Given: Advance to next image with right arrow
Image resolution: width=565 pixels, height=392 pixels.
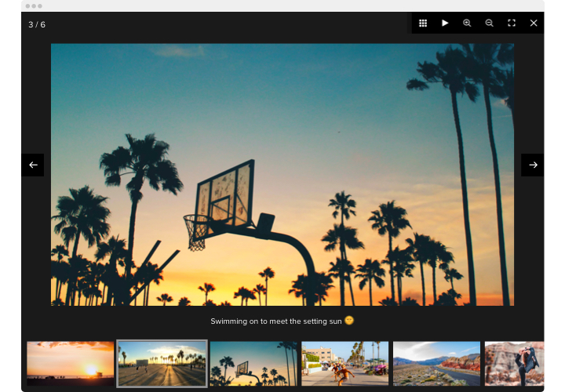Looking at the screenshot, I should [x=533, y=165].
